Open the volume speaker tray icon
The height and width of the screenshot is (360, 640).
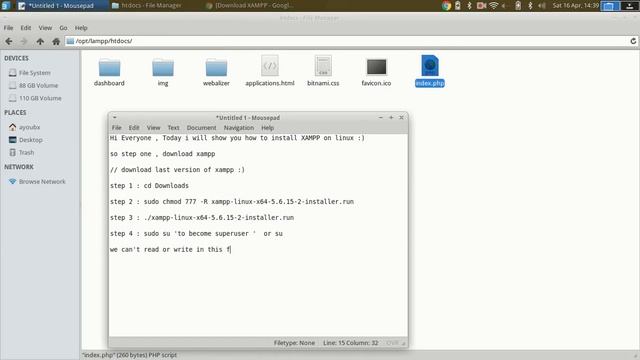point(542,5)
